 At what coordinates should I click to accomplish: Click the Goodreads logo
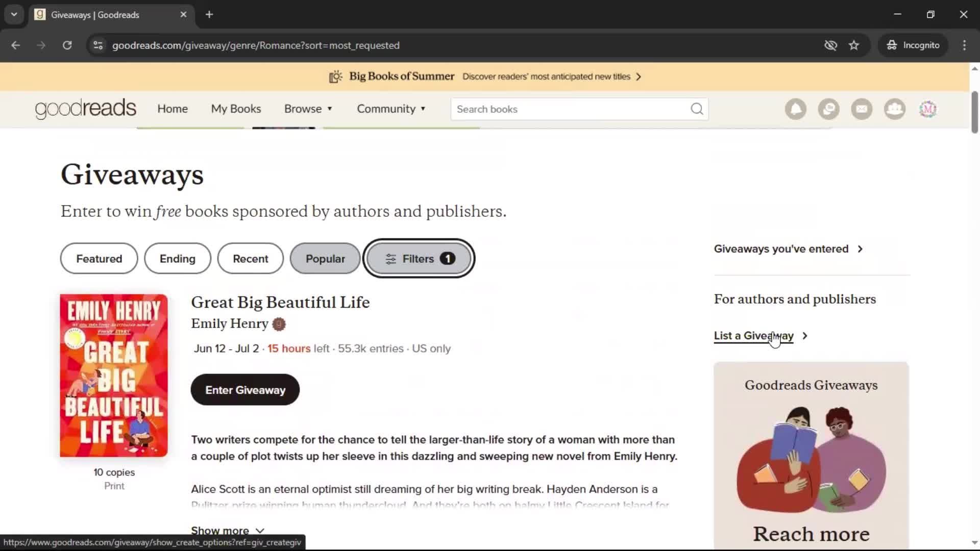[x=86, y=109]
